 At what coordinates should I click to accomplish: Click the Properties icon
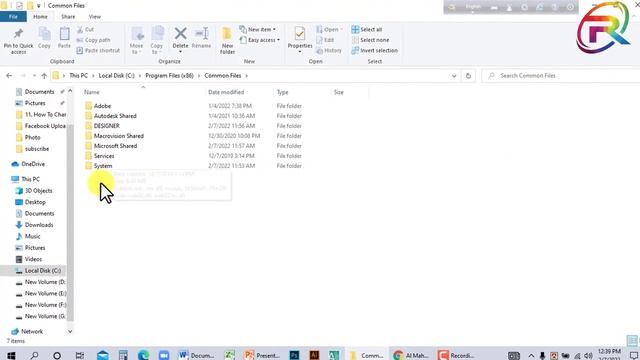[x=300, y=34]
